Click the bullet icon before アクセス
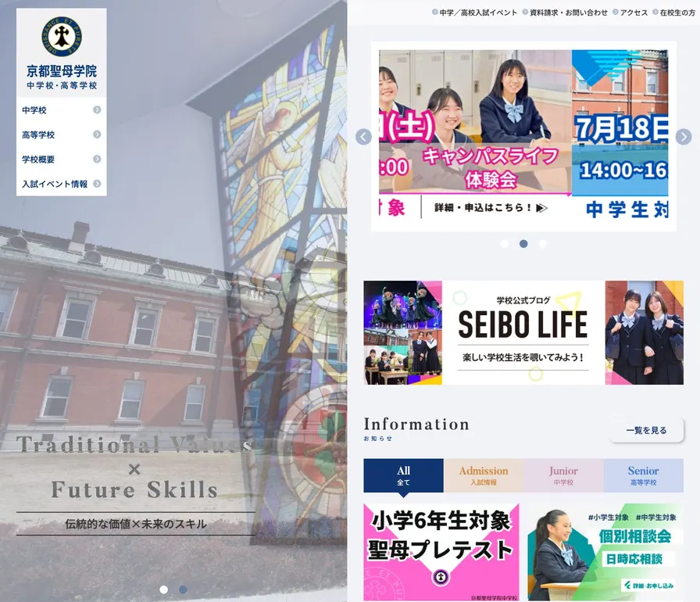Screen dimensions: 700x602 click(615, 12)
